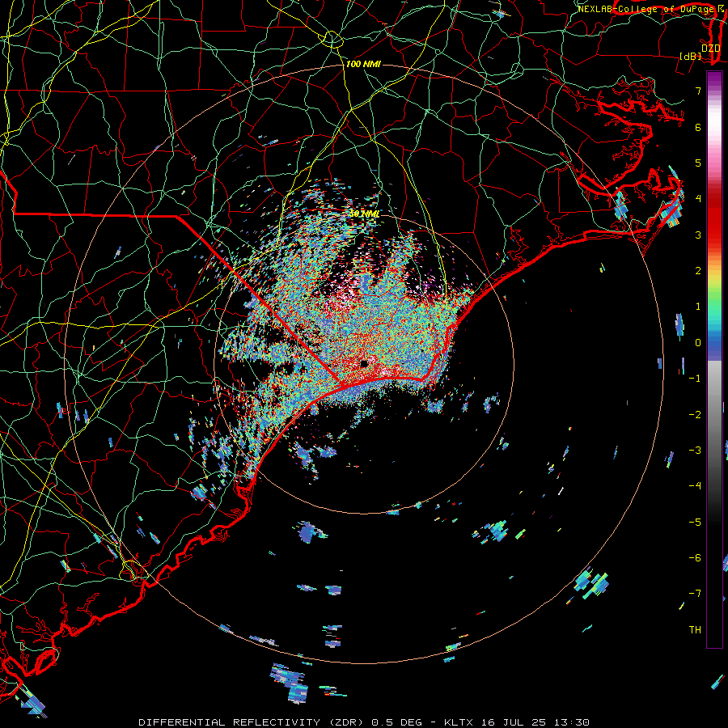Click the -1 dB tick label on the color scale
The height and width of the screenshot is (728, 728).
(695, 379)
